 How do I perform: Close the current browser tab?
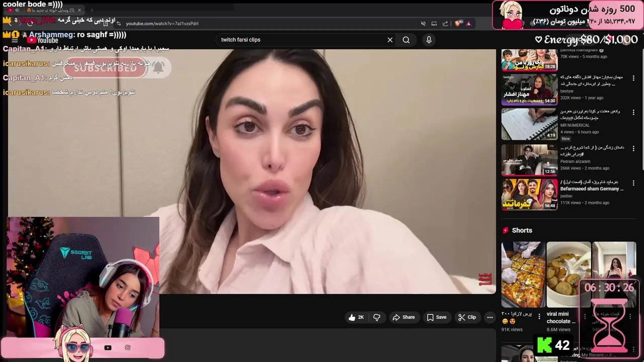click(x=79, y=10)
